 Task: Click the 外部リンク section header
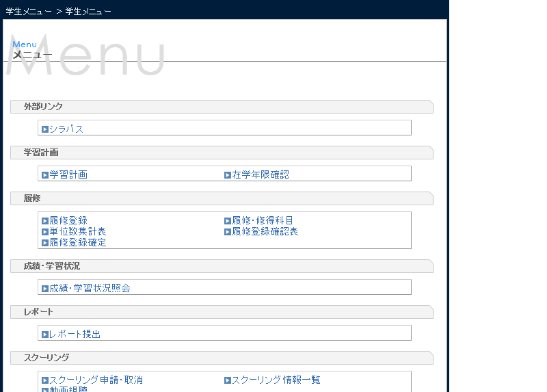point(222,107)
